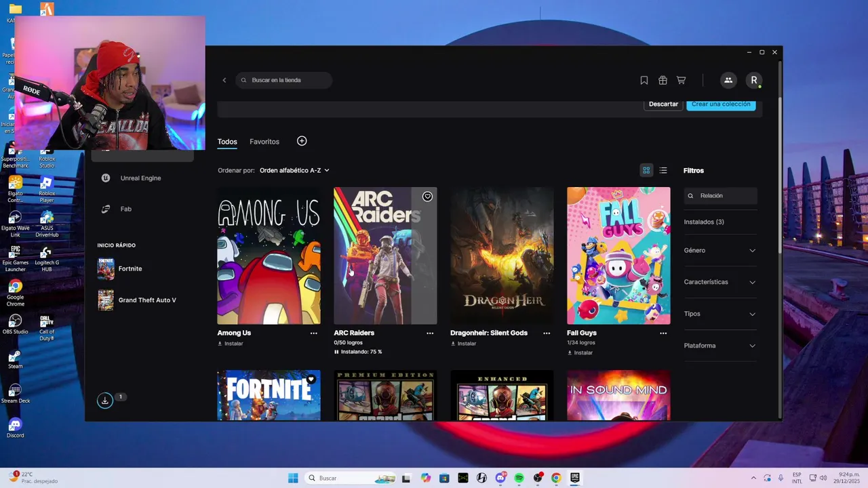Viewport: 868px width, 488px height.
Task: Open Dragonheir cover thumbnail
Action: click(502, 256)
